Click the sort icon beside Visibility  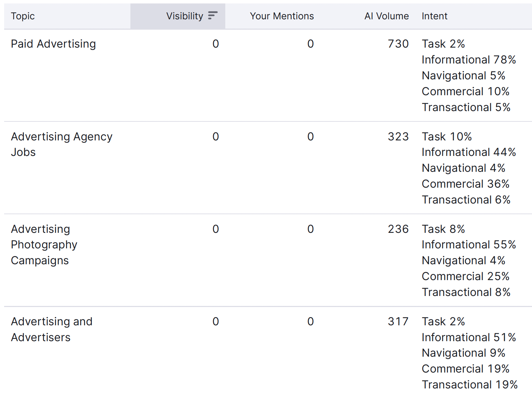[213, 16]
